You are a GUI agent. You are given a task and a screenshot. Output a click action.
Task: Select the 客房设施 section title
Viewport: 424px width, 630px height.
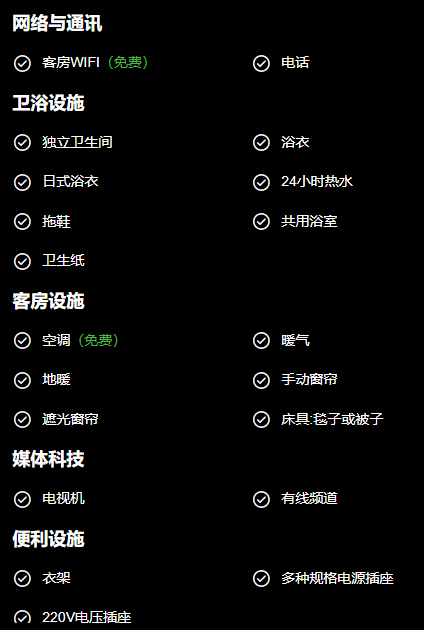[x=48, y=301]
